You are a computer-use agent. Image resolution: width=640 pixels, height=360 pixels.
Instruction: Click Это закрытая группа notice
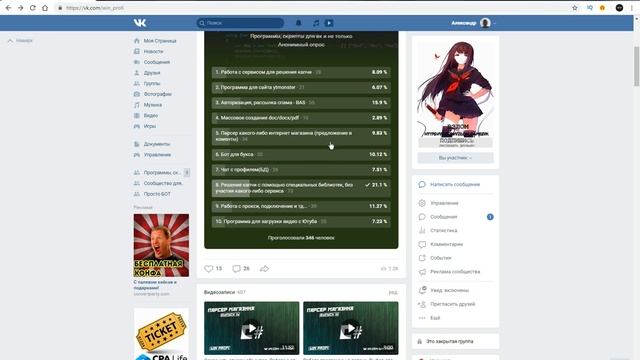pyautogui.click(x=450, y=341)
